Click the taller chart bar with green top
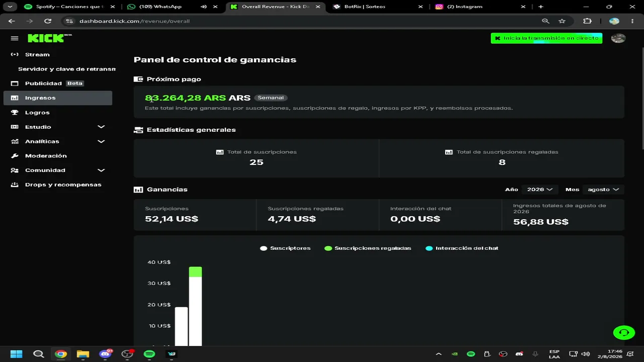The width and height of the screenshot is (644, 362). pos(195,306)
